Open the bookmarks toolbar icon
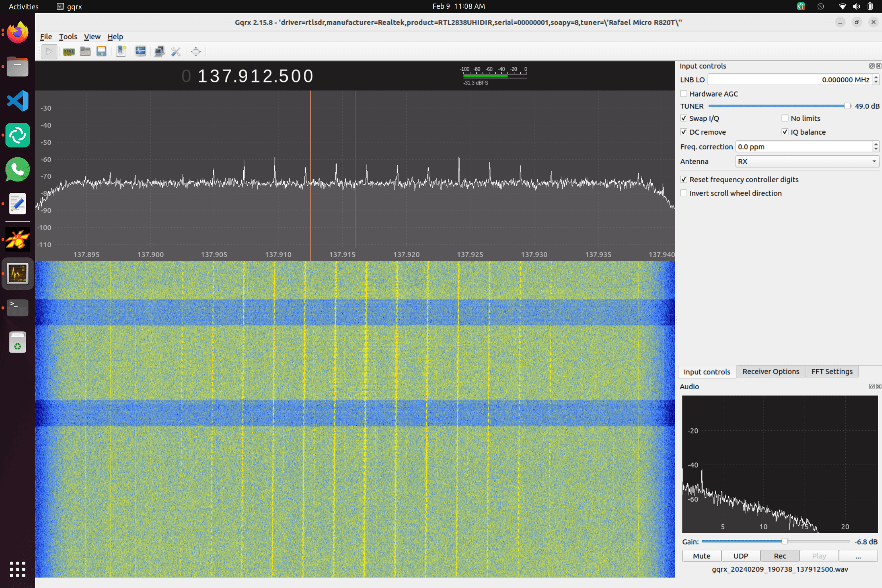 point(121,51)
